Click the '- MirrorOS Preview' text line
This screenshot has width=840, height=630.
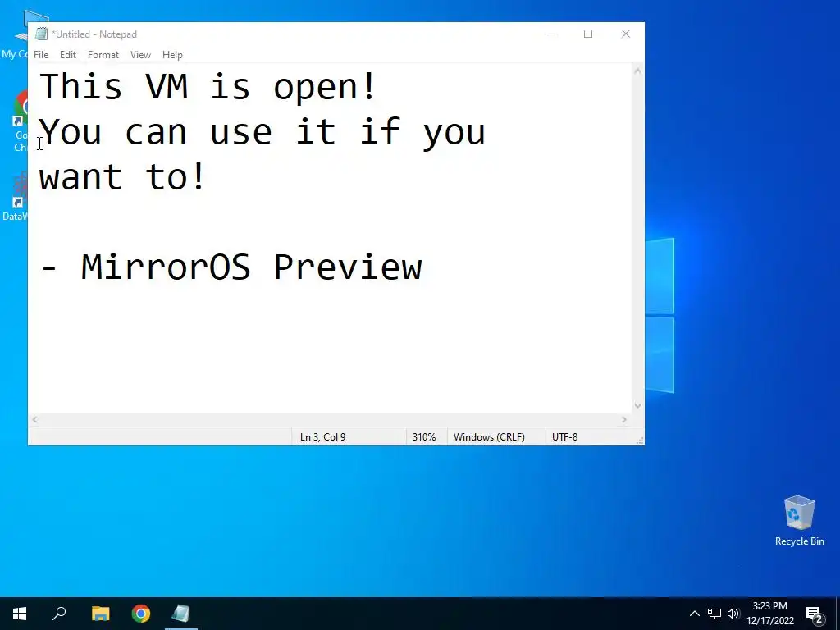coord(231,267)
